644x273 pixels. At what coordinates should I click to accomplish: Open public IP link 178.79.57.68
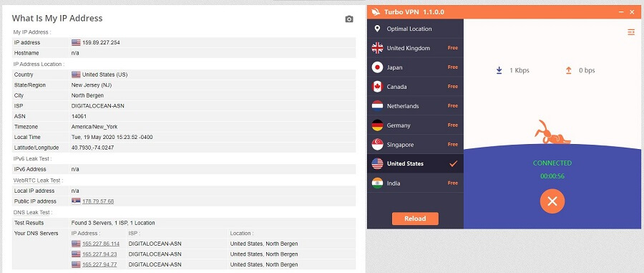[x=98, y=201]
